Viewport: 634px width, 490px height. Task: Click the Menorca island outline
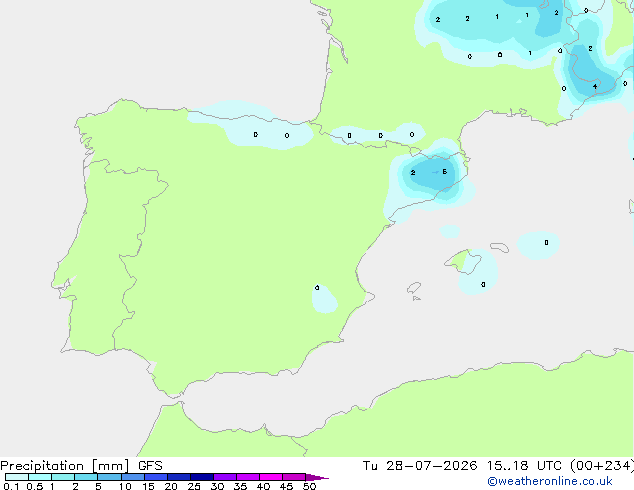click(x=500, y=247)
